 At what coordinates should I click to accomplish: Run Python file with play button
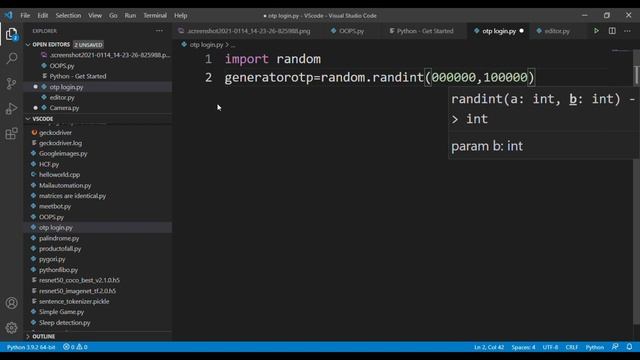click(x=596, y=31)
